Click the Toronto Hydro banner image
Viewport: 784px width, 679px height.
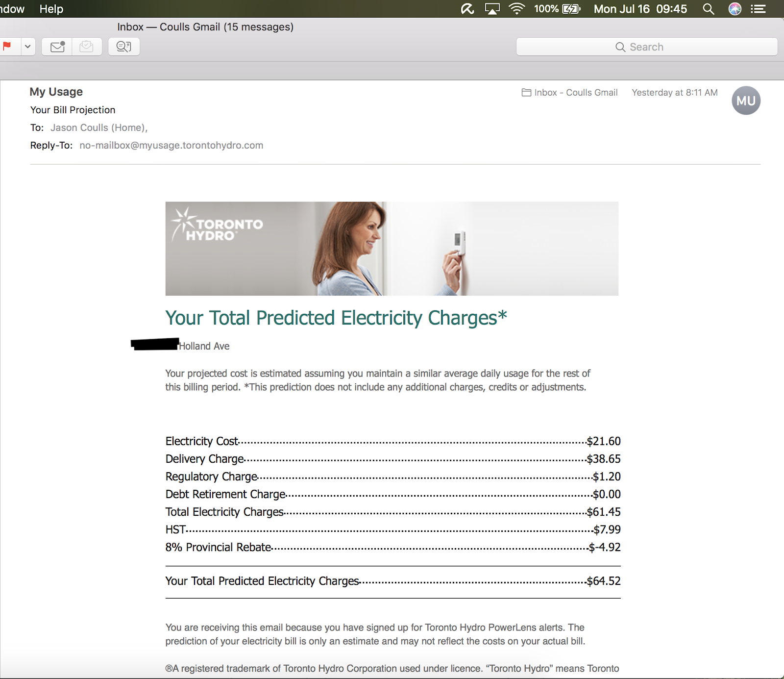point(392,249)
